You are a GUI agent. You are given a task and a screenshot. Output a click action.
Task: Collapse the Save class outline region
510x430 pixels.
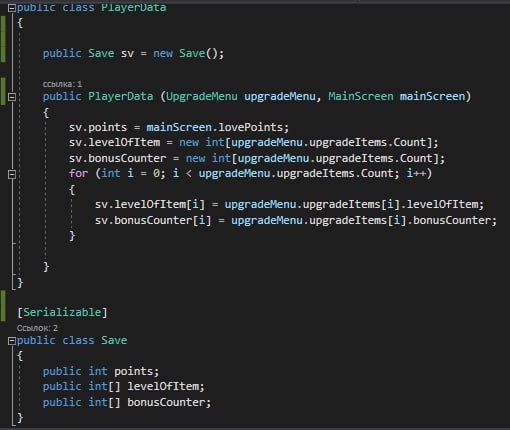12,341
